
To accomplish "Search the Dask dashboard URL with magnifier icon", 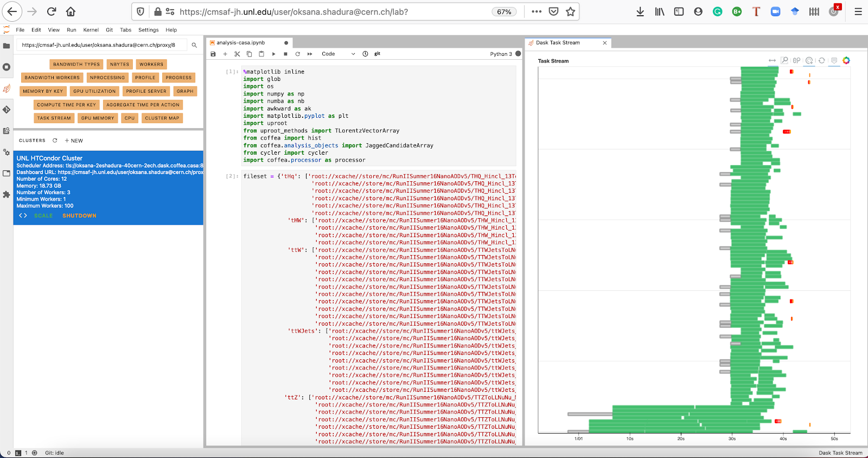I will tap(194, 45).
